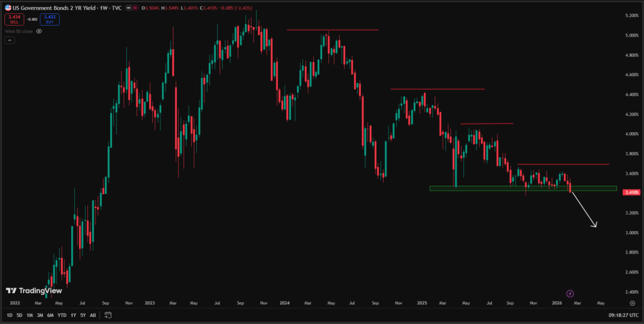Set range to 5D

(x=19, y=315)
